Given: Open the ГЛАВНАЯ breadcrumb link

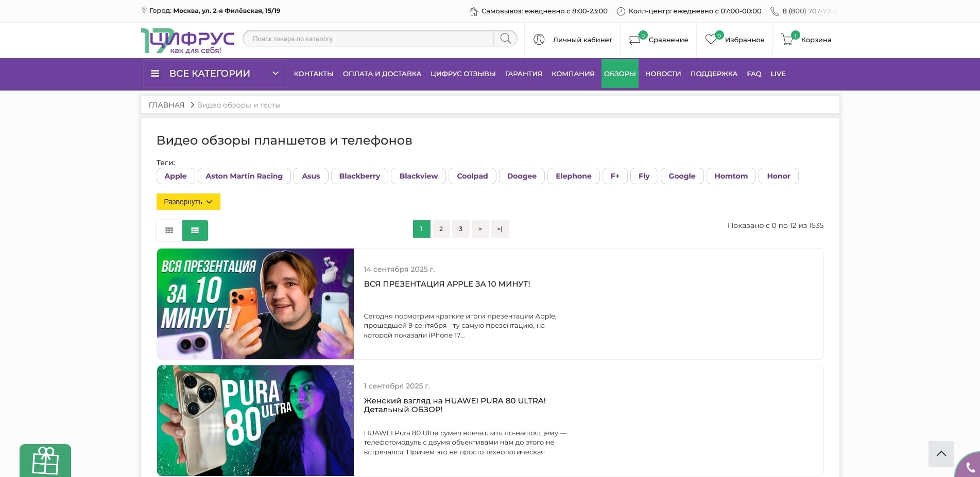Looking at the screenshot, I should point(166,105).
